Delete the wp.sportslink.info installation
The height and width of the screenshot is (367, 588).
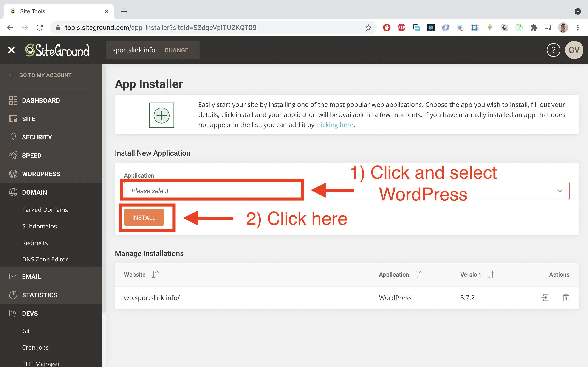(x=566, y=297)
